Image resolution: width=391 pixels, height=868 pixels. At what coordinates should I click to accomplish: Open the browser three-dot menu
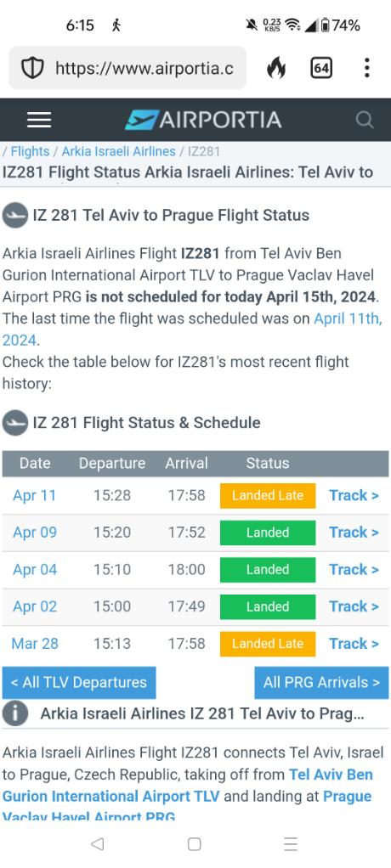pyautogui.click(x=366, y=68)
